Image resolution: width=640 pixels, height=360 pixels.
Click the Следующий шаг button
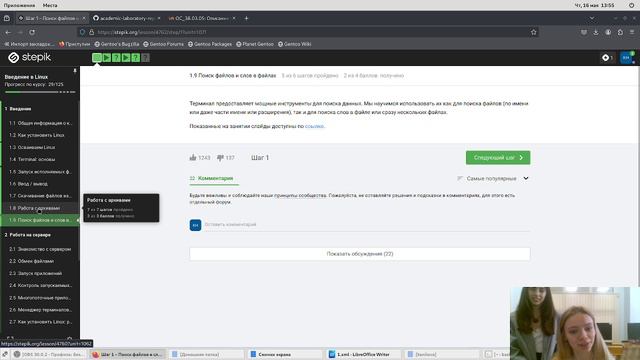point(498,158)
